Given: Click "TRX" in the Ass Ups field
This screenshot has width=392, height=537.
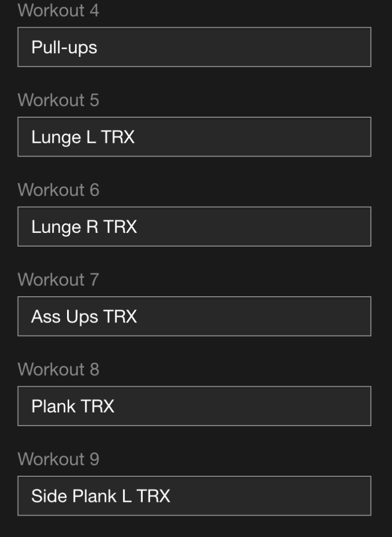Looking at the screenshot, I should [x=120, y=316].
